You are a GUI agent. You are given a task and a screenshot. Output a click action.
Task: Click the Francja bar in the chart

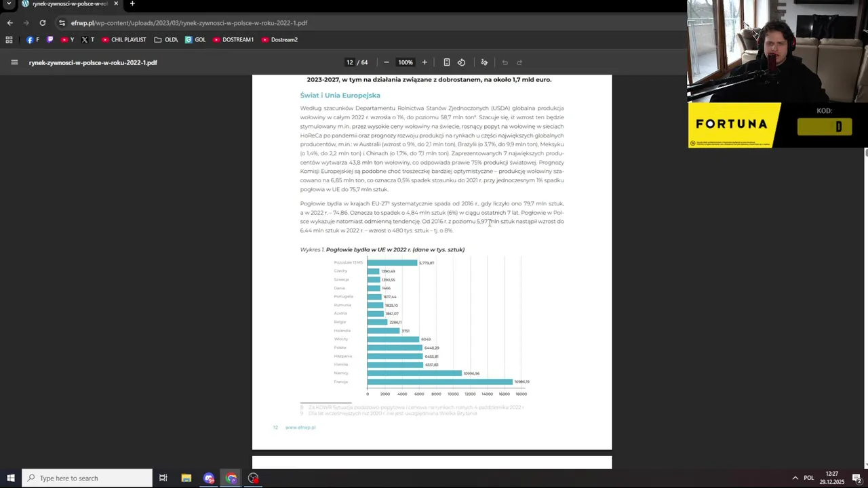click(x=439, y=382)
